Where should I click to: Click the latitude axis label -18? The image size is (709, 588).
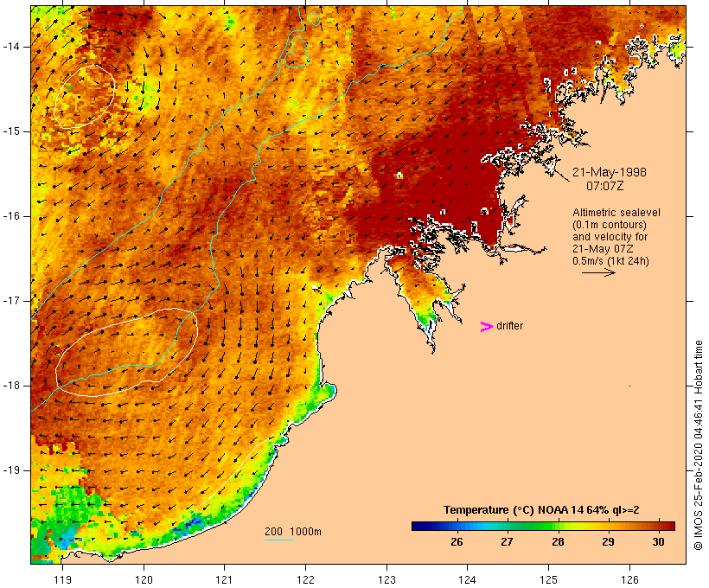tap(10, 386)
